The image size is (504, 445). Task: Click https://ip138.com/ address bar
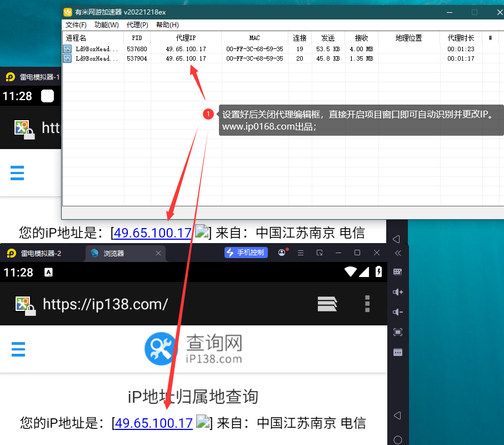(x=106, y=304)
